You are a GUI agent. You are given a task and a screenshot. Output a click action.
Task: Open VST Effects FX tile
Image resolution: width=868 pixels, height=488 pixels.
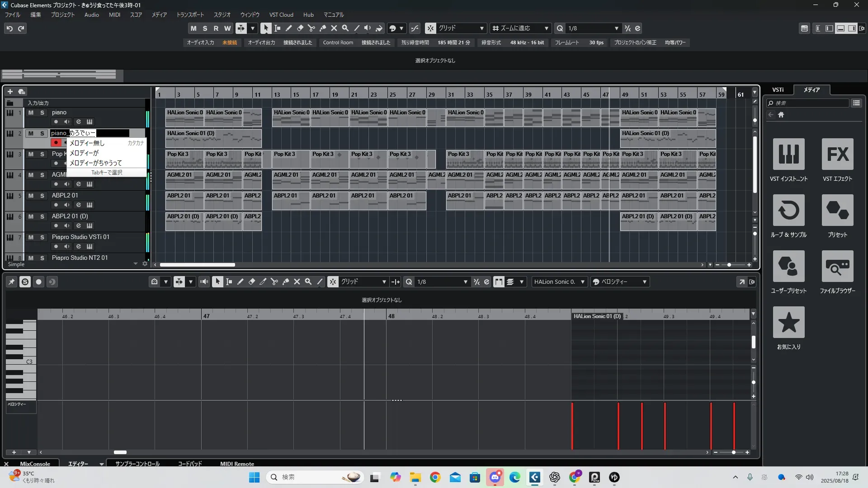[837, 155]
